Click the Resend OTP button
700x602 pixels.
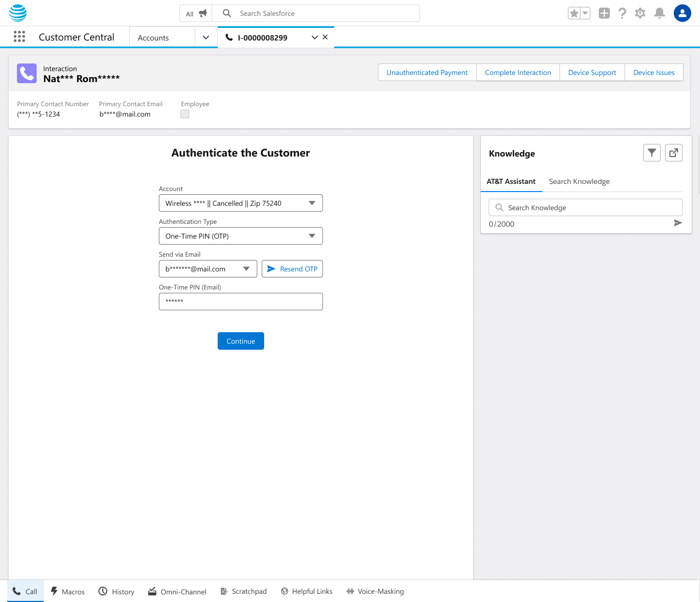point(292,269)
